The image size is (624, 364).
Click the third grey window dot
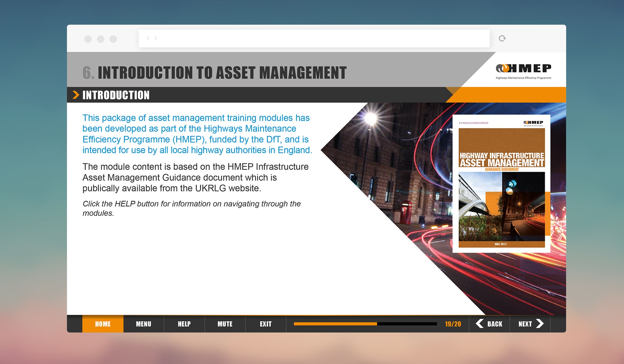pyautogui.click(x=113, y=39)
